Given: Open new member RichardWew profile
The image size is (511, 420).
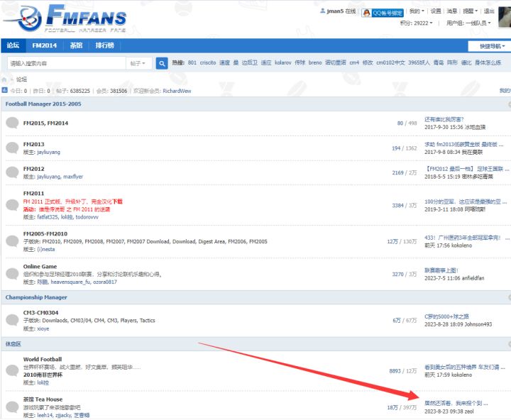Looking at the screenshot, I should pyautogui.click(x=177, y=91).
